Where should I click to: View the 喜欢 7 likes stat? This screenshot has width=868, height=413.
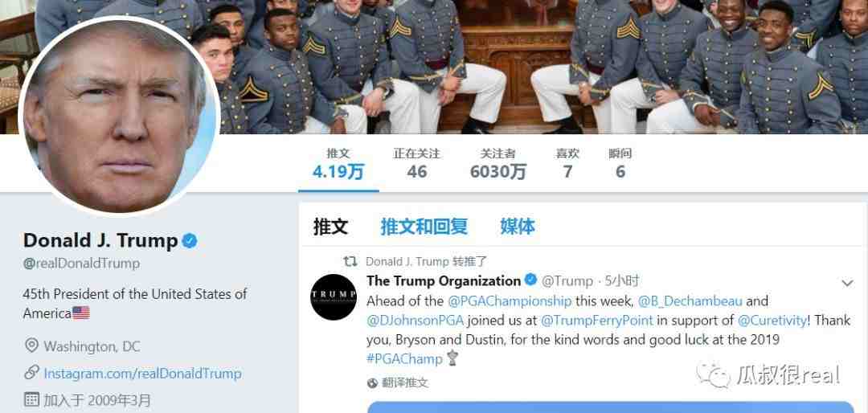(567, 164)
